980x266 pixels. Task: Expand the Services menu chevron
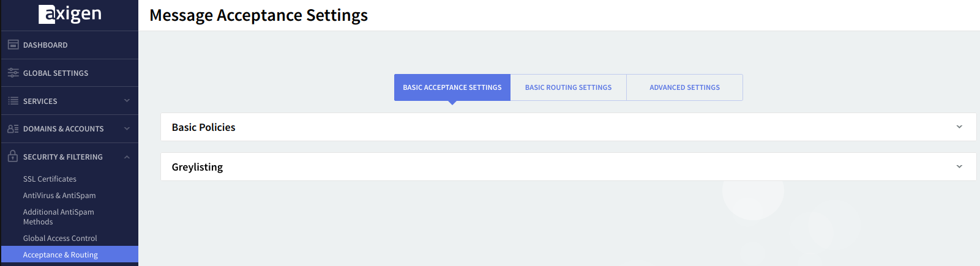127,101
